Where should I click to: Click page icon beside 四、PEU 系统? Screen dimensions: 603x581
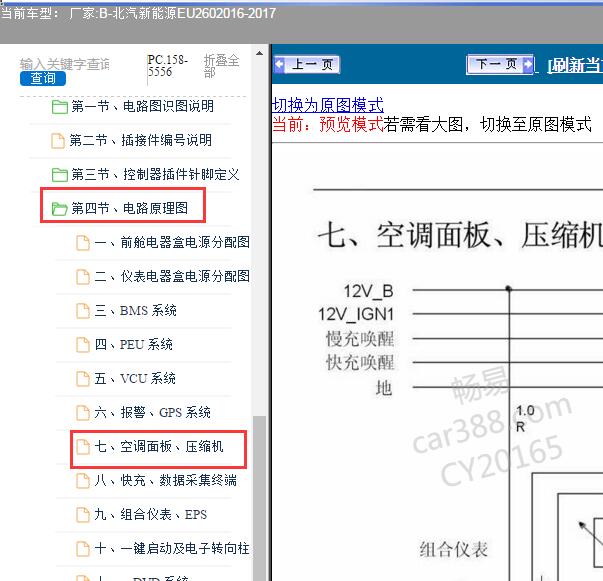(83, 345)
